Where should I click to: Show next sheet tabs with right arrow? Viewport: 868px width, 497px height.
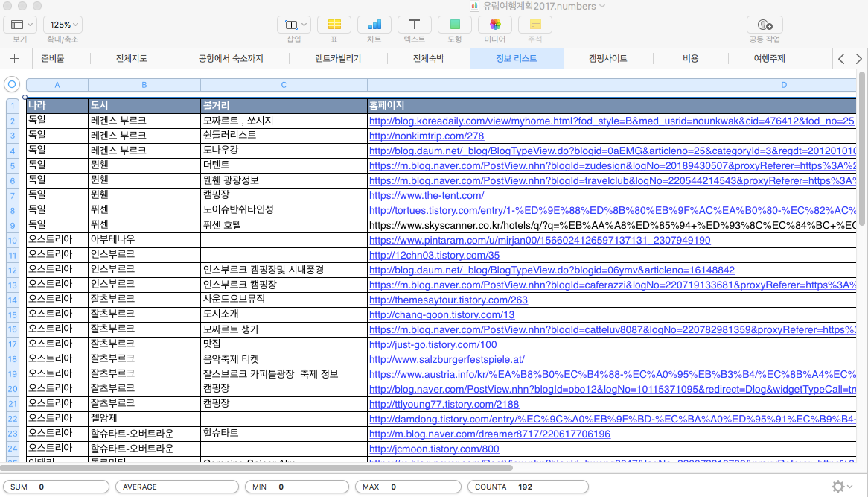(x=858, y=59)
